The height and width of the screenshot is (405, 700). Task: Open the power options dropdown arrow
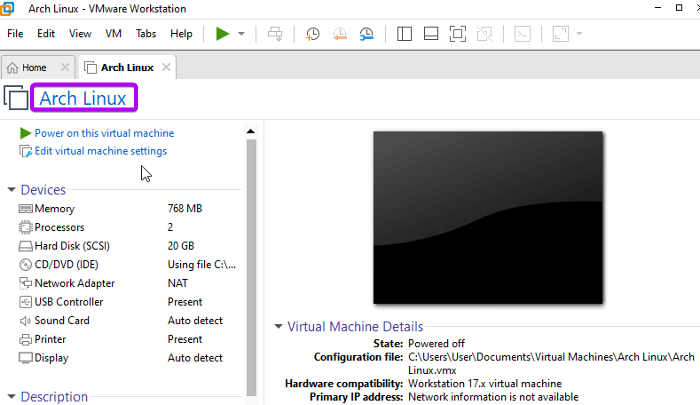[x=241, y=33]
